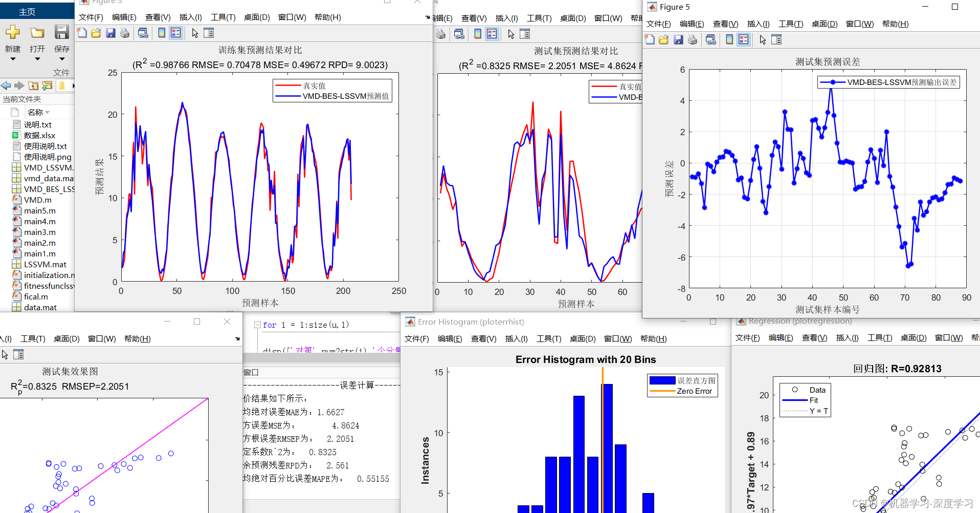Toggle Insert Colorbar in Figure 4 toolbar
This screenshot has height=513, width=980.
point(478,34)
